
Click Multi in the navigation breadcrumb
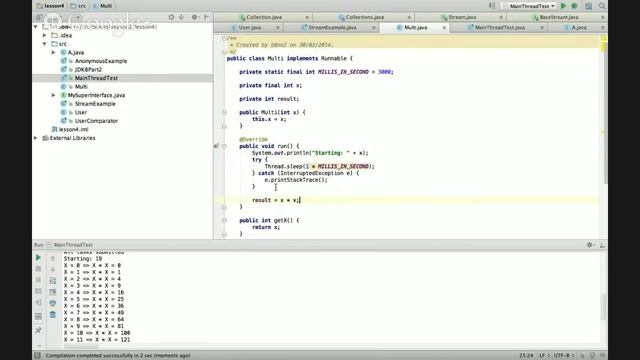pos(103,6)
